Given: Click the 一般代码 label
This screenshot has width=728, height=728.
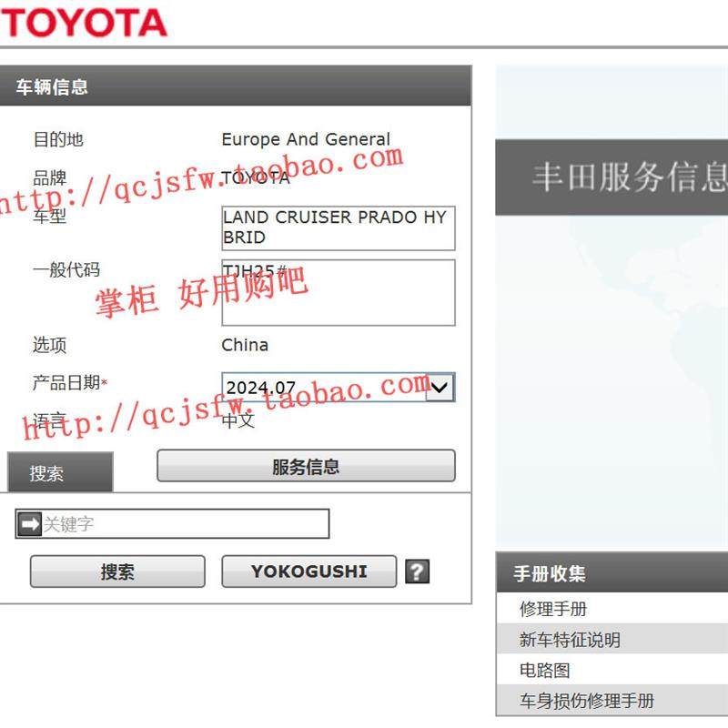Looking at the screenshot, I should tap(66, 269).
